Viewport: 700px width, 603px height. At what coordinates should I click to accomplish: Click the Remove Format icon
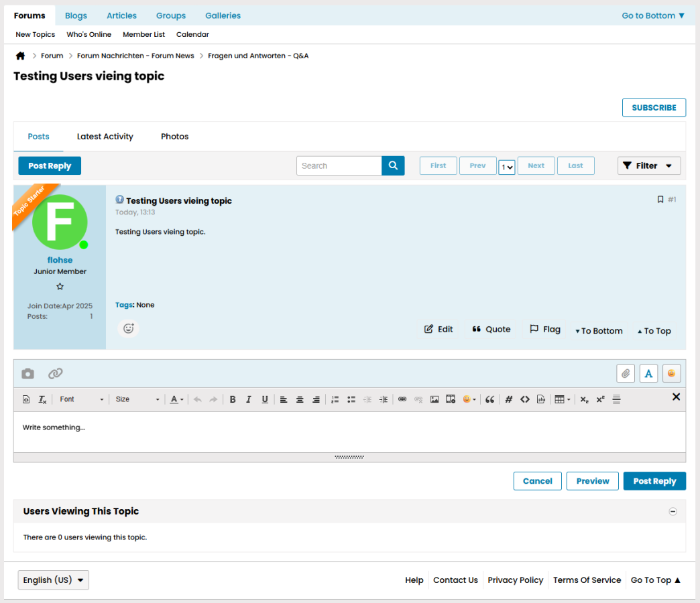(x=42, y=399)
